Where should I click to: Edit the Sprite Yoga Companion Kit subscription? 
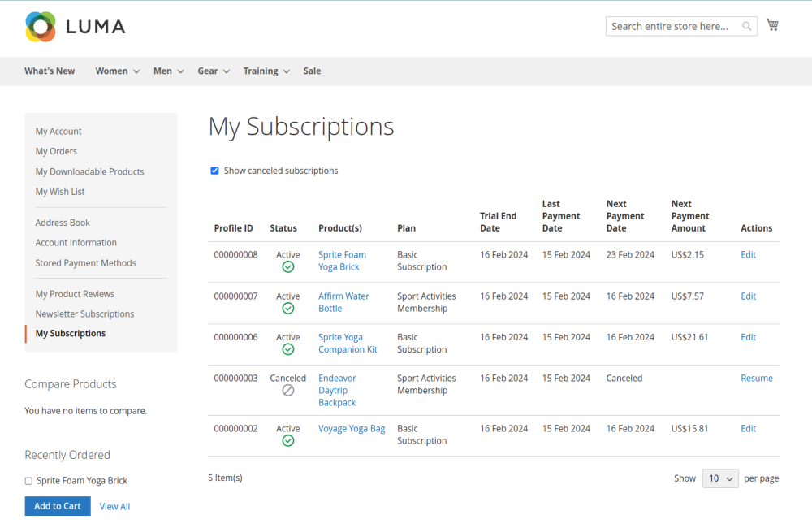click(749, 337)
